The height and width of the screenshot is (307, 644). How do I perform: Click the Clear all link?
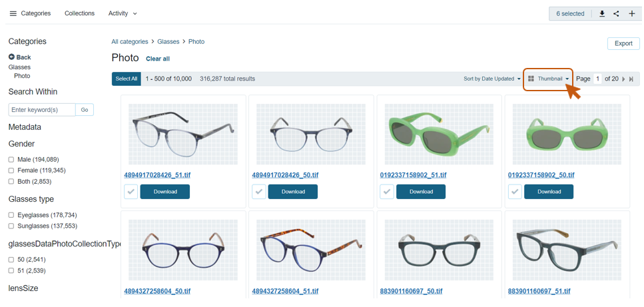click(158, 59)
